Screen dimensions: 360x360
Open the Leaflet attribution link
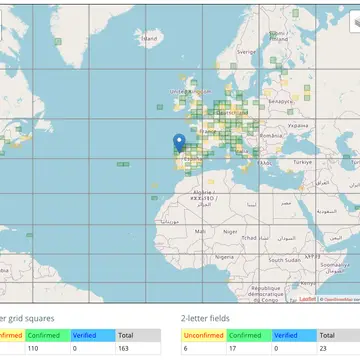click(x=307, y=299)
